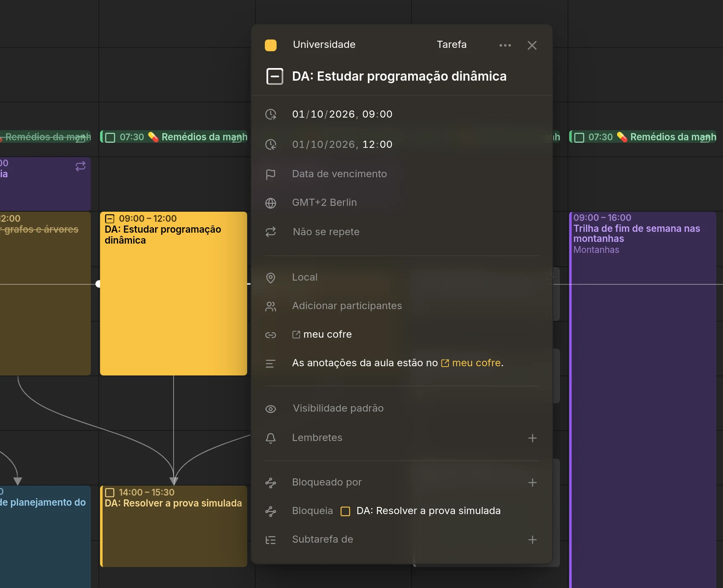Click the due date flag icon
Image resolution: width=723 pixels, height=588 pixels.
pyautogui.click(x=271, y=174)
